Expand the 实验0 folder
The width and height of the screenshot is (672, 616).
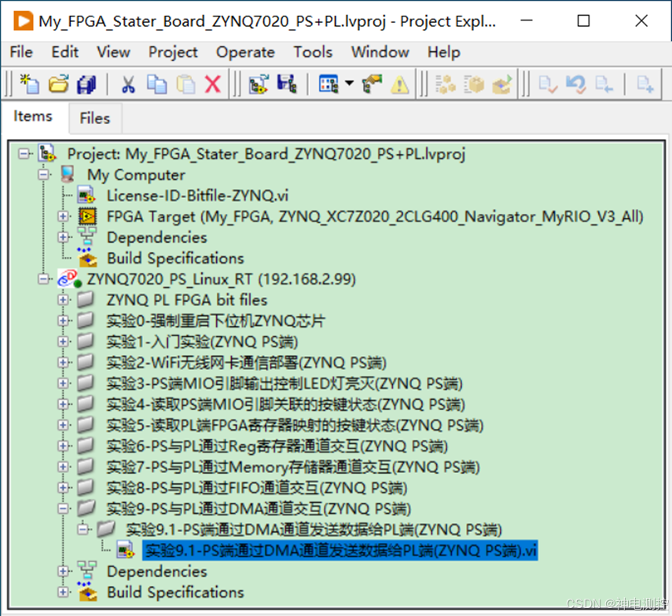pyautogui.click(x=63, y=321)
